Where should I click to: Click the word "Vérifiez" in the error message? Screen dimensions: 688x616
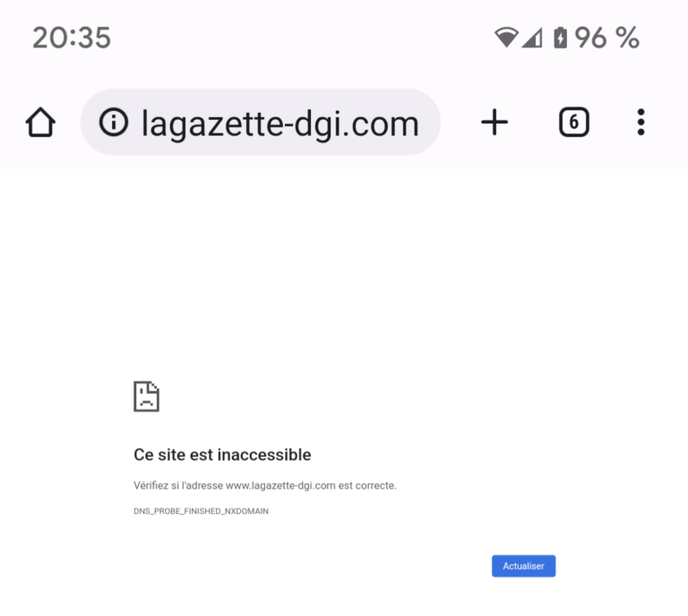149,486
